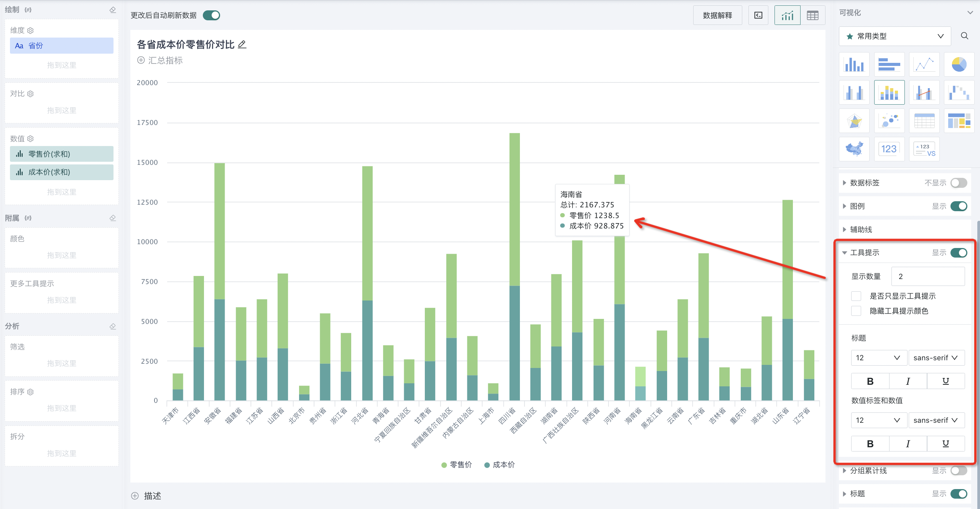Image resolution: width=980 pixels, height=509 pixels.
Task: Select the horizontal bar chart icon
Action: [889, 64]
